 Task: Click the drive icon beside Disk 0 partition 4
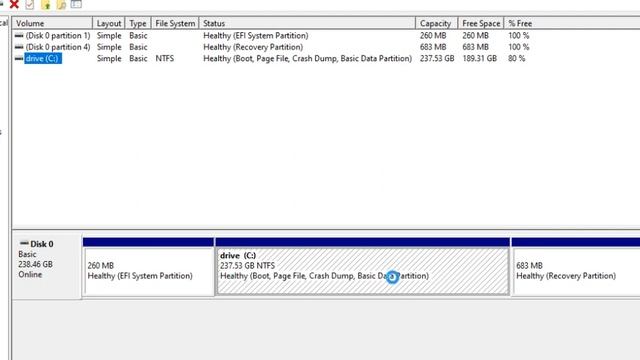pyautogui.click(x=19, y=47)
